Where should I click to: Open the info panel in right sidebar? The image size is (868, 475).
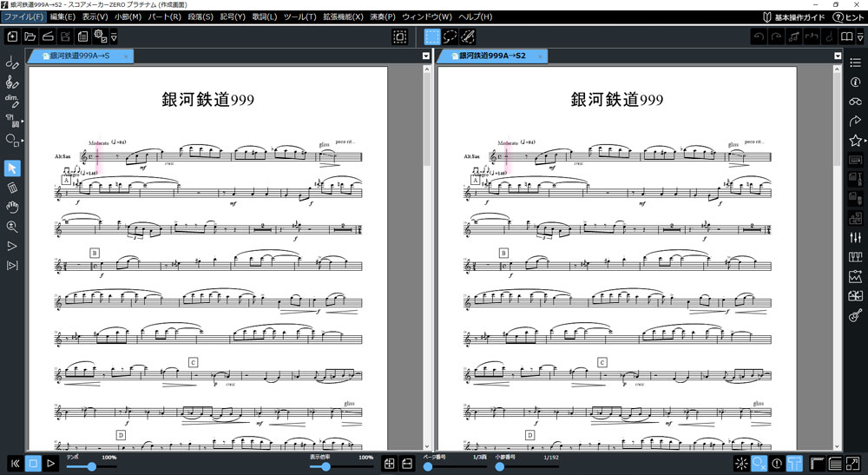pyautogui.click(x=855, y=82)
